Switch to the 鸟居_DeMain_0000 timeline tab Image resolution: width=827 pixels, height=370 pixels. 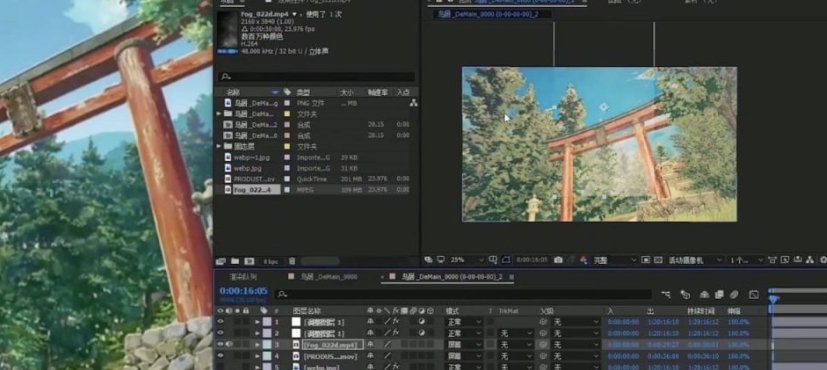tap(328, 277)
